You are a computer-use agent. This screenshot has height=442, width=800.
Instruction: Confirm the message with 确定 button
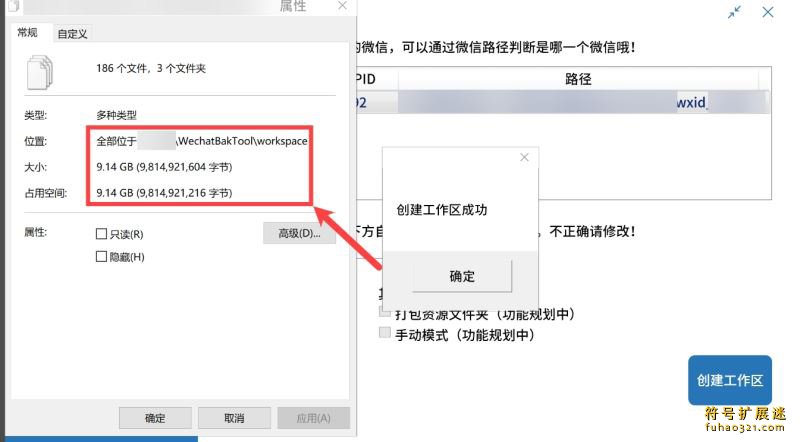point(462,276)
